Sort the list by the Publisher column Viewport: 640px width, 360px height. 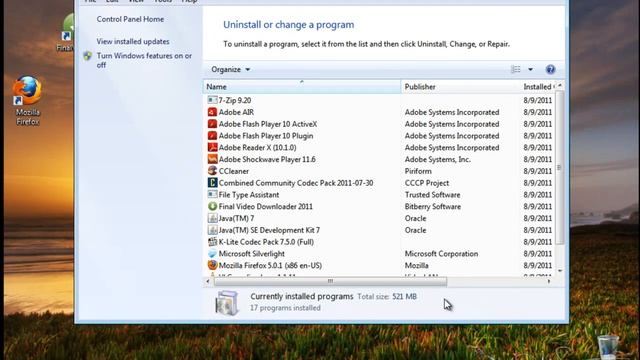[460, 87]
